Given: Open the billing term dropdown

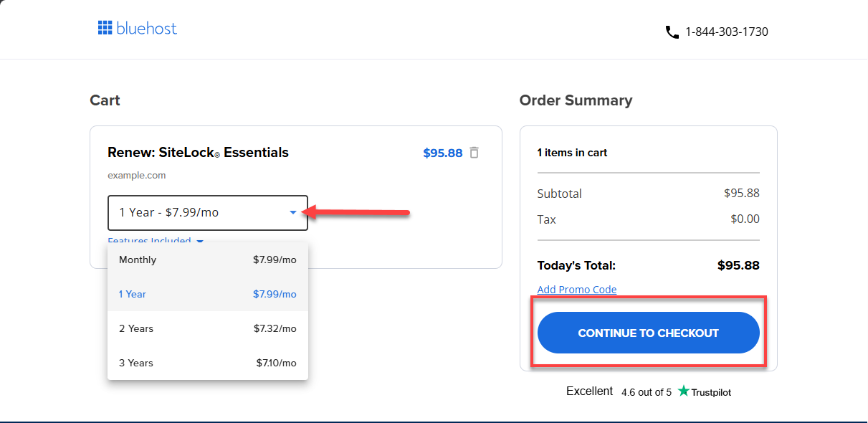Looking at the screenshot, I should (208, 212).
